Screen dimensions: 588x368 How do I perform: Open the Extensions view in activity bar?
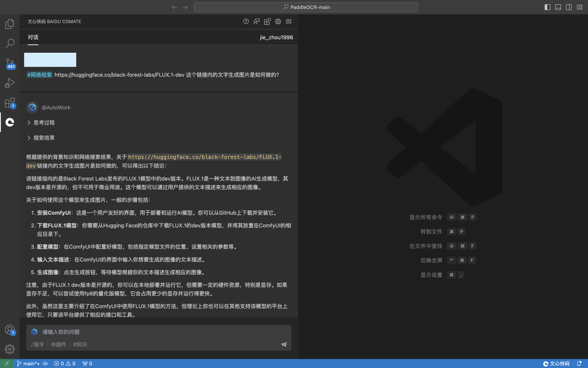pyautogui.click(x=10, y=103)
